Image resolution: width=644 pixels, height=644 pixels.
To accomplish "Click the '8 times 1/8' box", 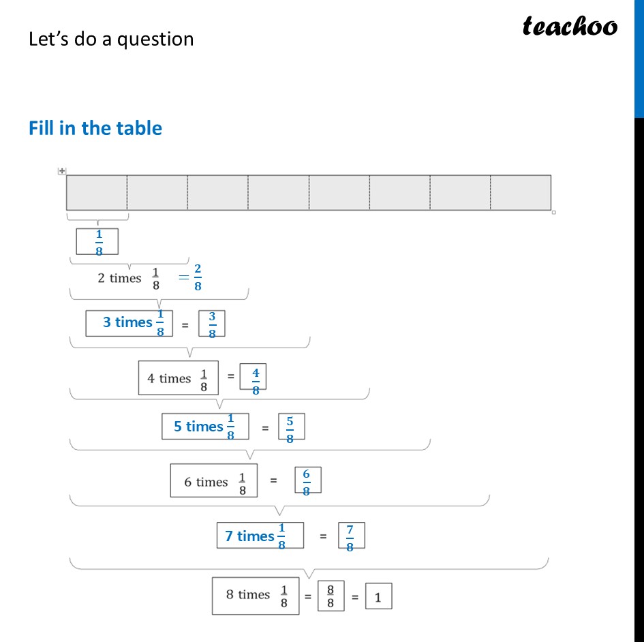I will point(256,596).
